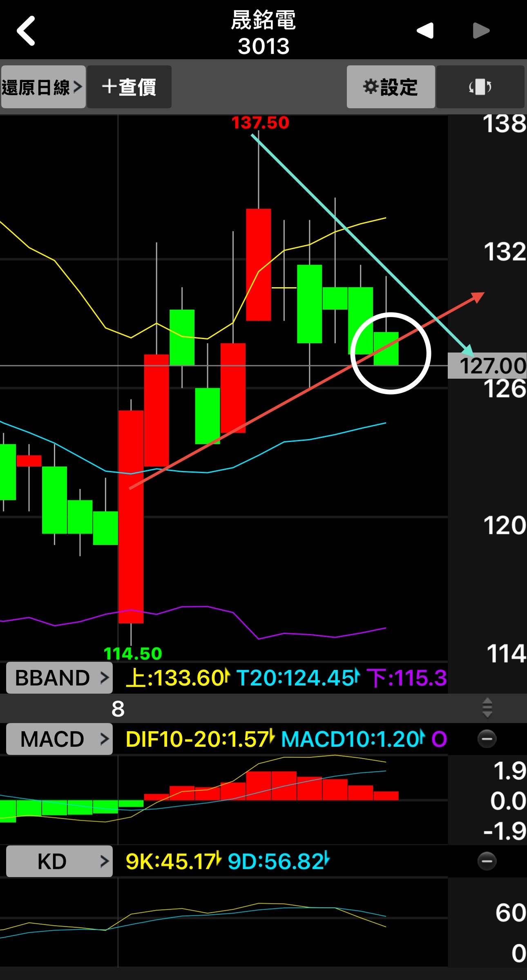Screen dimensions: 527x980
Task: Open settings with the gear 設定 button
Action: [x=391, y=87]
